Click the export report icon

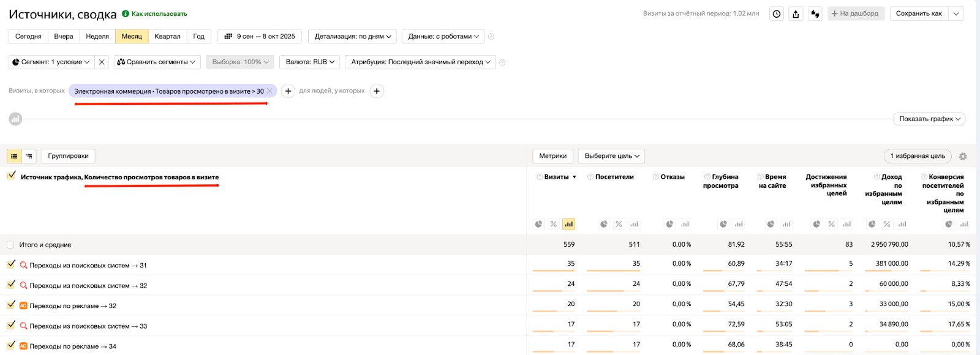(x=796, y=13)
